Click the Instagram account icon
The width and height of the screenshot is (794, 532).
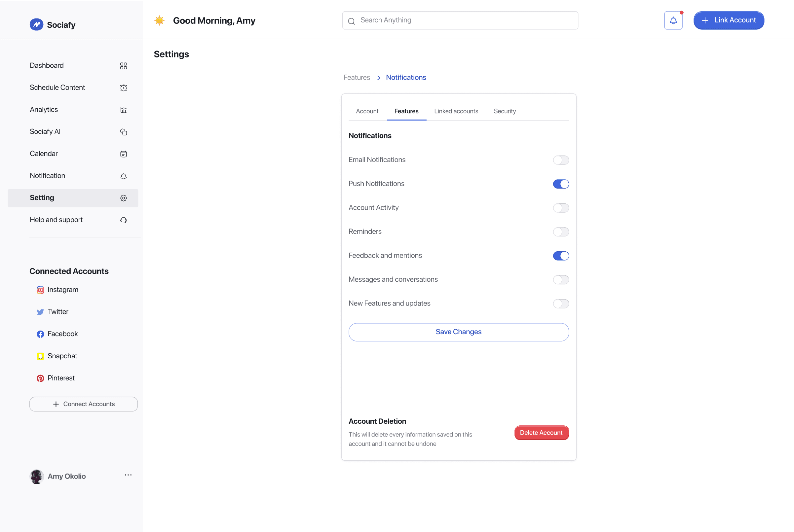[x=40, y=290]
